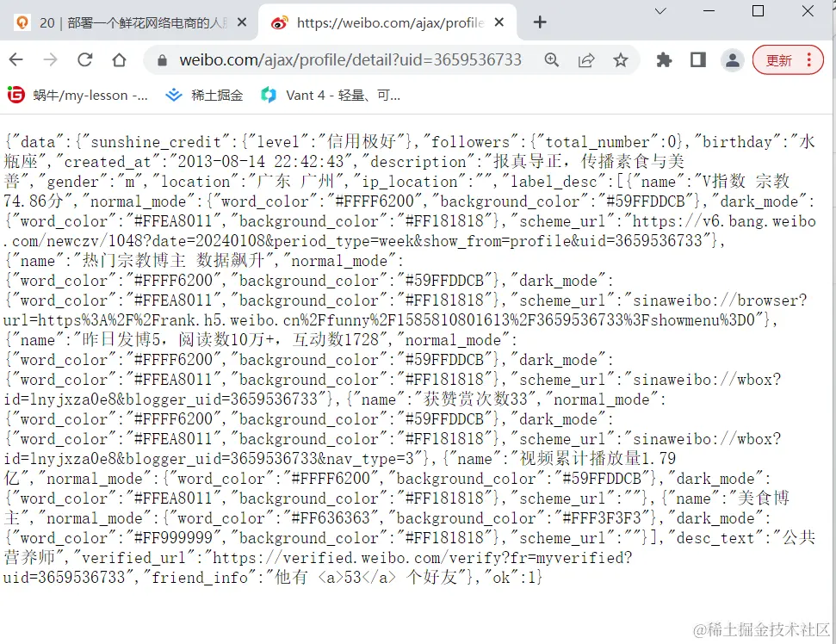View site info via padlock icon
Screen dimensions: 836x644
click(162, 60)
